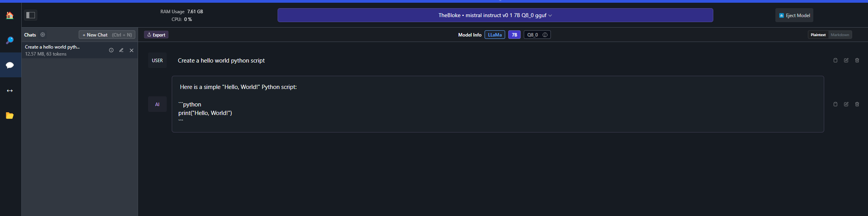The height and width of the screenshot is (216, 868).
Task: Click the 7B model size badge
Action: 514,35
